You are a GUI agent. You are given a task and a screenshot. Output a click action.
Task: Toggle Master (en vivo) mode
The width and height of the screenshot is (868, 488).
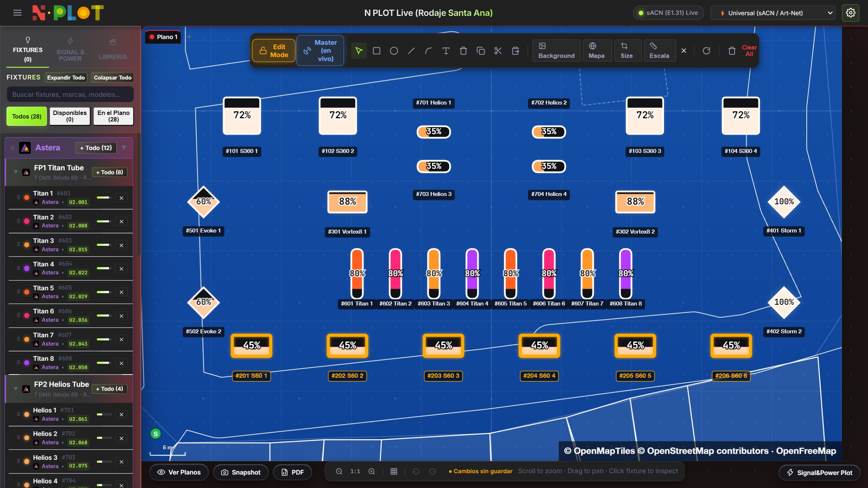(x=320, y=51)
